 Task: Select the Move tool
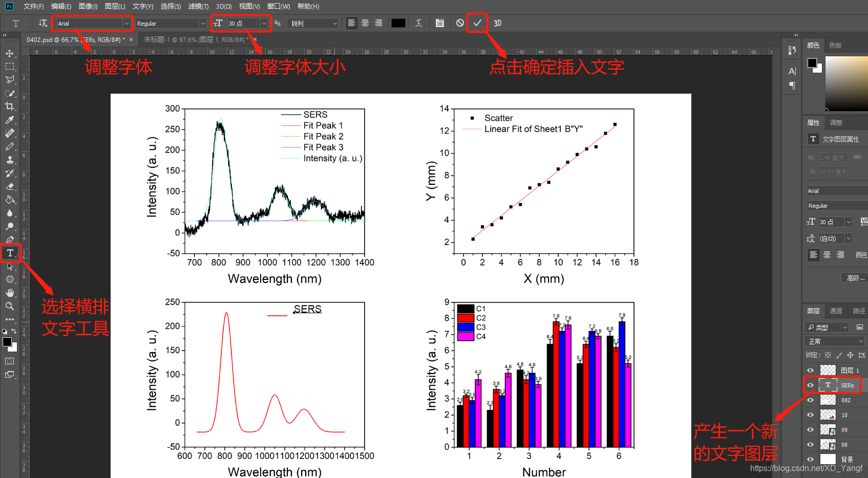(x=10, y=53)
